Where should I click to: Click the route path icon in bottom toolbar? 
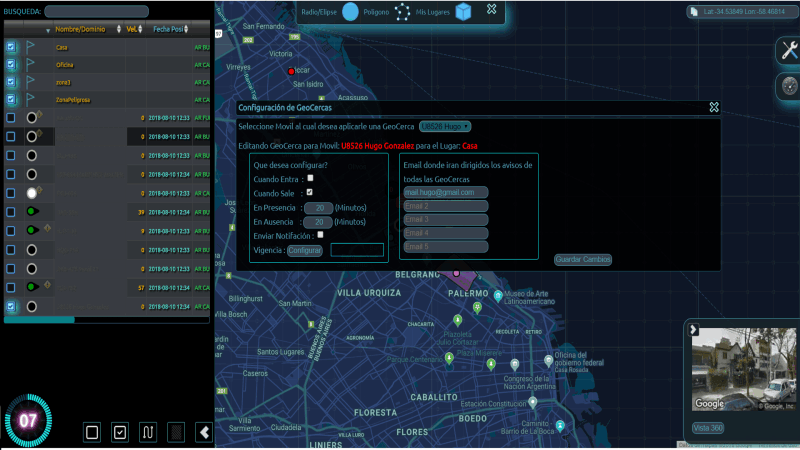coord(148,432)
